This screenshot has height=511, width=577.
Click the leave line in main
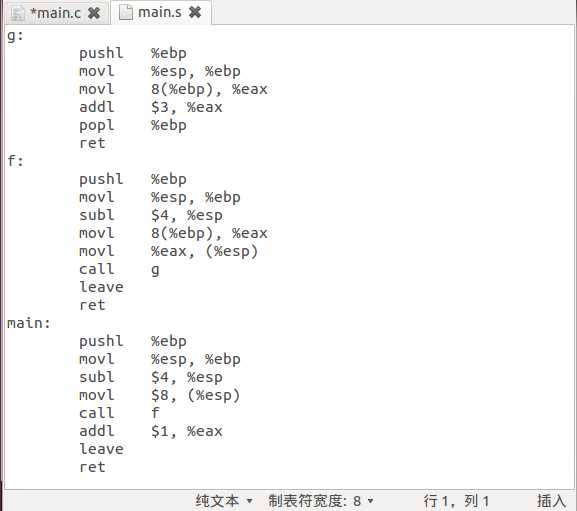tap(102, 449)
